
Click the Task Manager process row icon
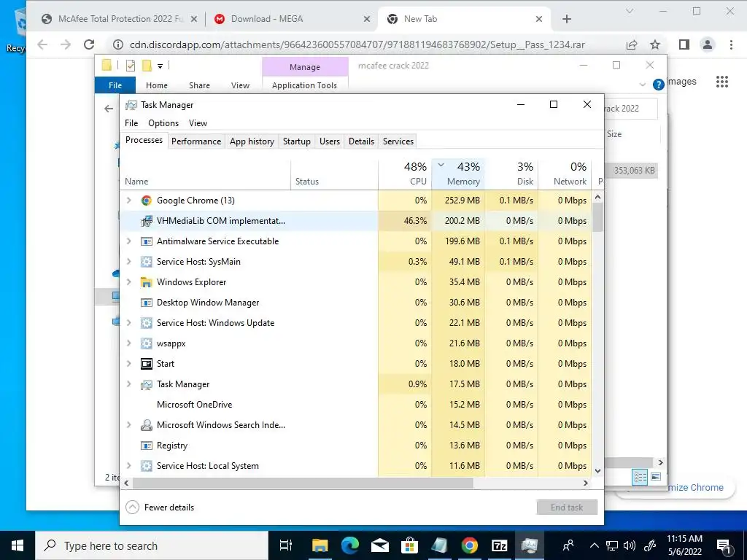[146, 384]
